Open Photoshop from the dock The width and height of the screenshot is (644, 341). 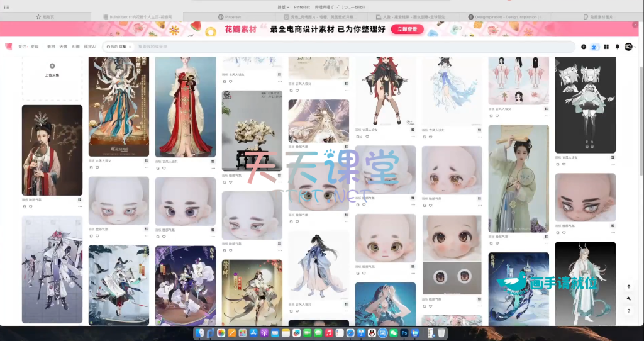tap(405, 332)
